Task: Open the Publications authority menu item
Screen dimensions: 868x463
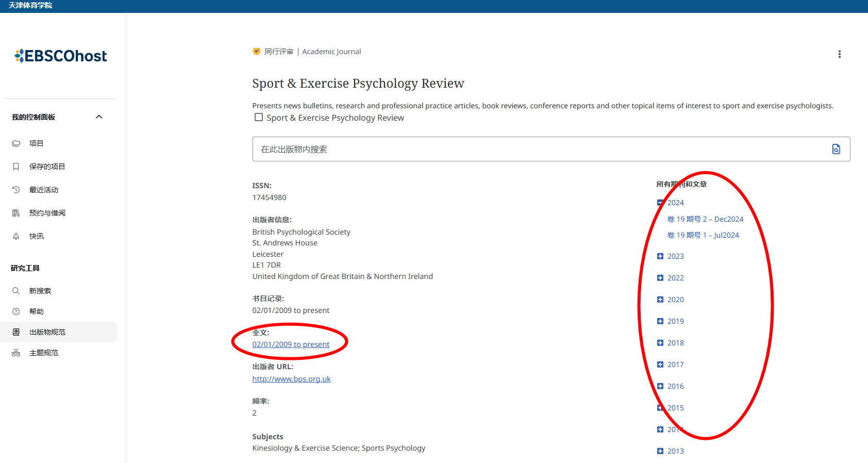Action: tap(47, 332)
